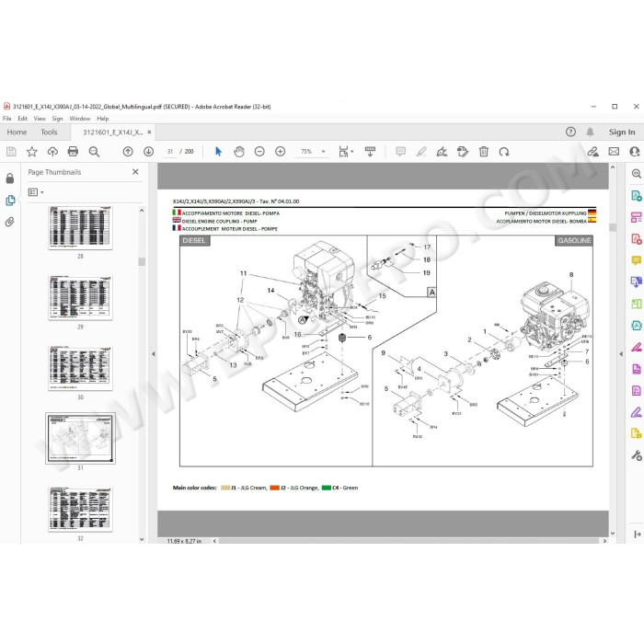Add bookmark with the star icon
The width and height of the screenshot is (644, 644).
pos(31,152)
